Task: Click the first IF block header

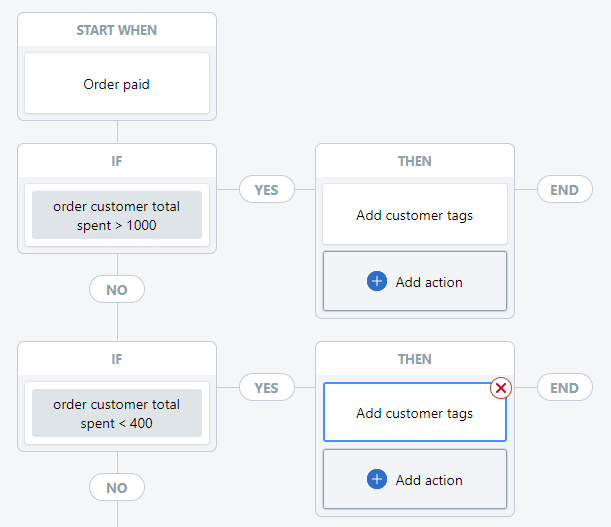Action: 117,161
